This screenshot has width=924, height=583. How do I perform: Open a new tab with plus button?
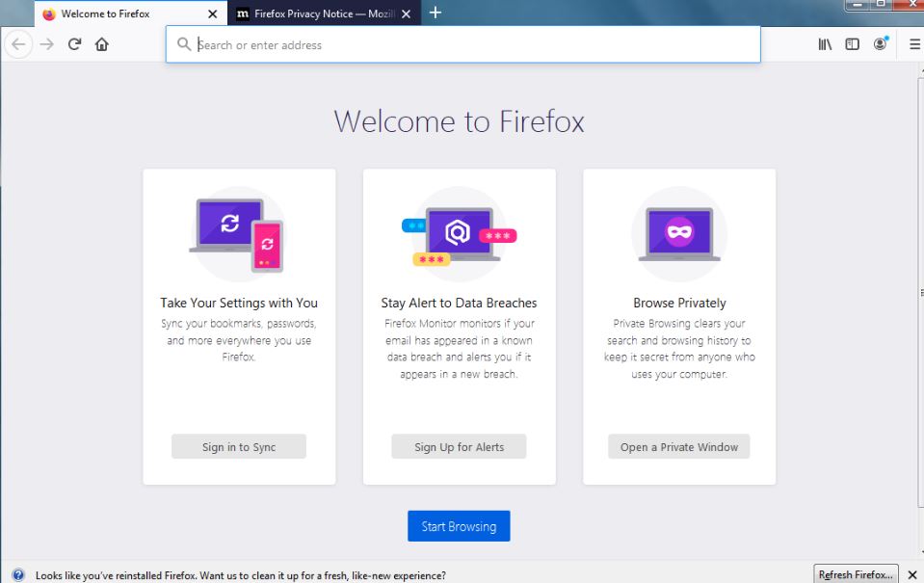click(x=436, y=13)
